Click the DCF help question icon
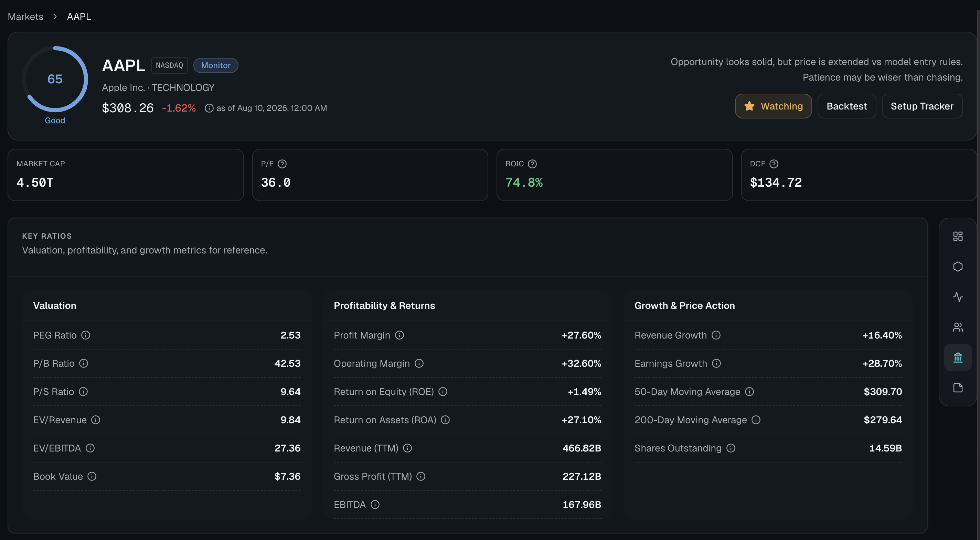 (x=774, y=164)
